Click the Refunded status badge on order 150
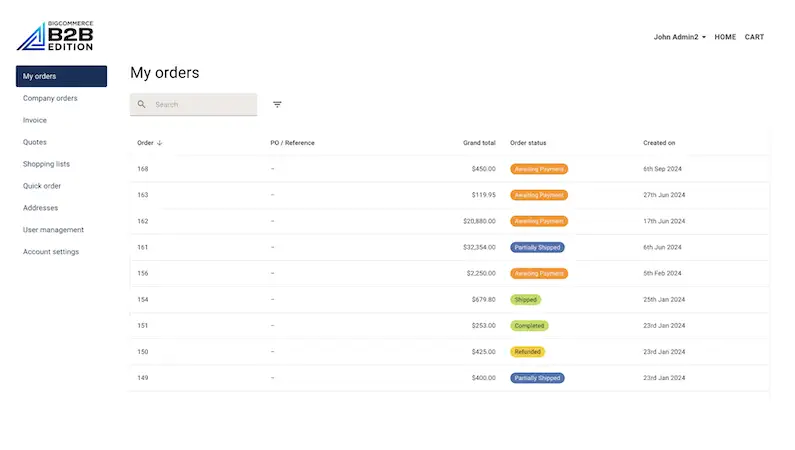 click(x=527, y=352)
